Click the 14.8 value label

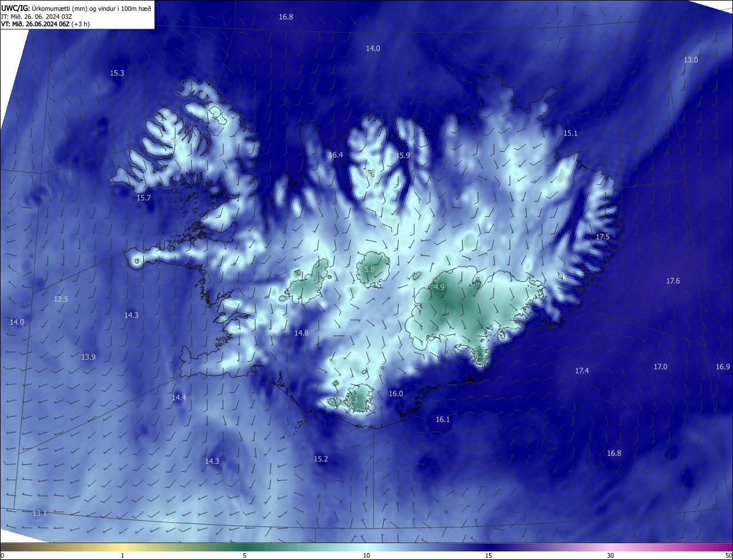click(301, 333)
